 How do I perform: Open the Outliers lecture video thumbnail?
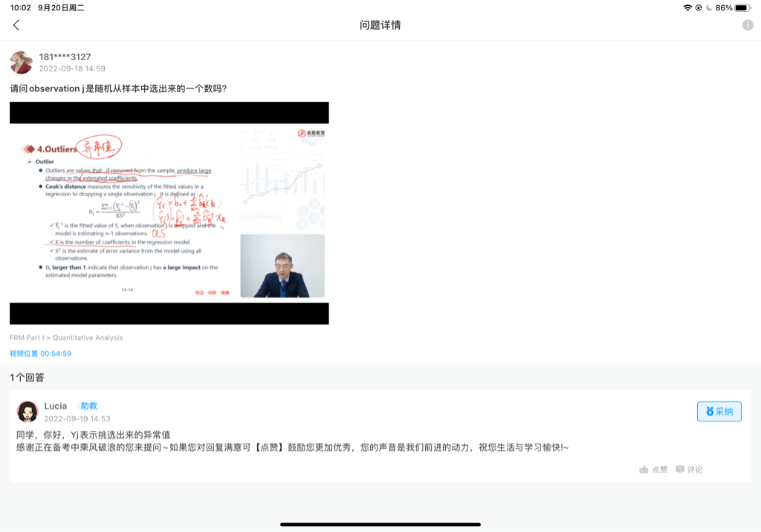point(169,213)
